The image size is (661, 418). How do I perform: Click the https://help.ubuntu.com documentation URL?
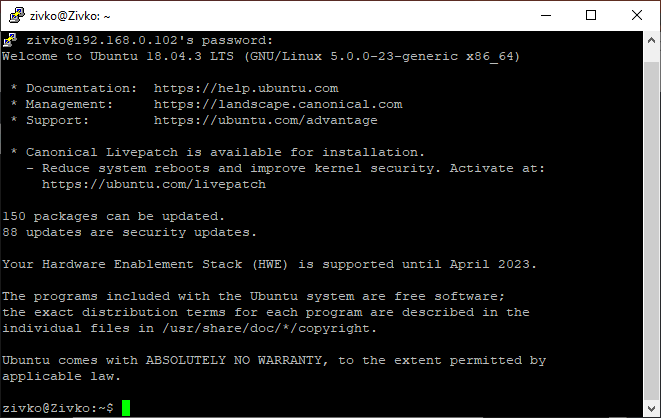[246, 88]
